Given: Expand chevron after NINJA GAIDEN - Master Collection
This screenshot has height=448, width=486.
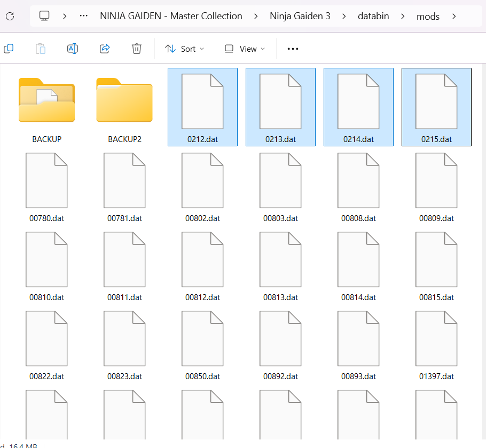Looking at the screenshot, I should pos(256,16).
